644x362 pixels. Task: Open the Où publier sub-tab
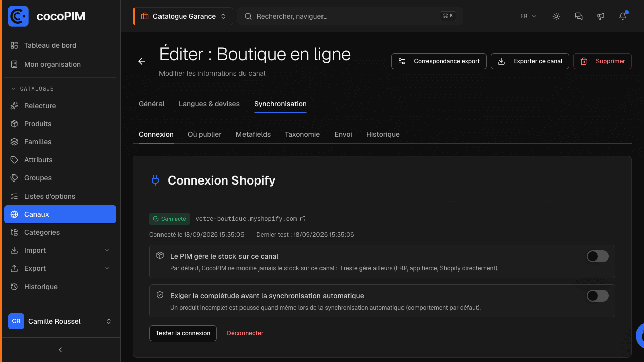point(205,134)
